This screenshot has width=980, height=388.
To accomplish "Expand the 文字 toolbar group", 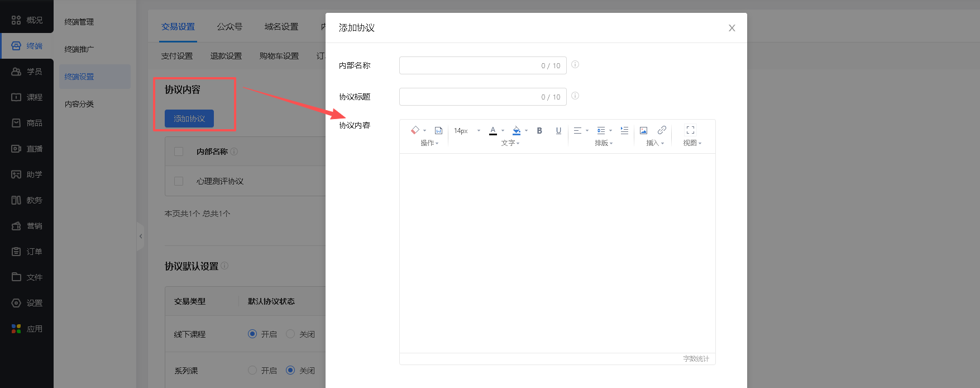I will [510, 143].
